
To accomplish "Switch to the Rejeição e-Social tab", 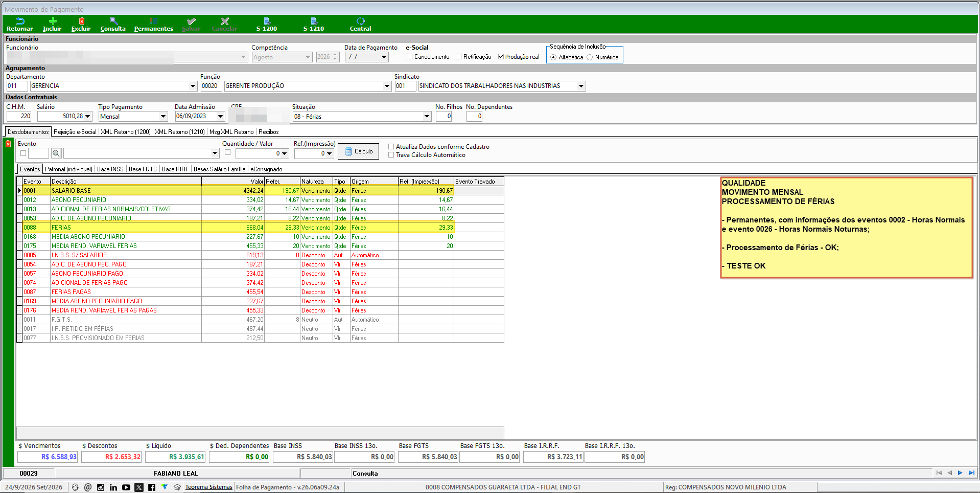I will coord(75,132).
